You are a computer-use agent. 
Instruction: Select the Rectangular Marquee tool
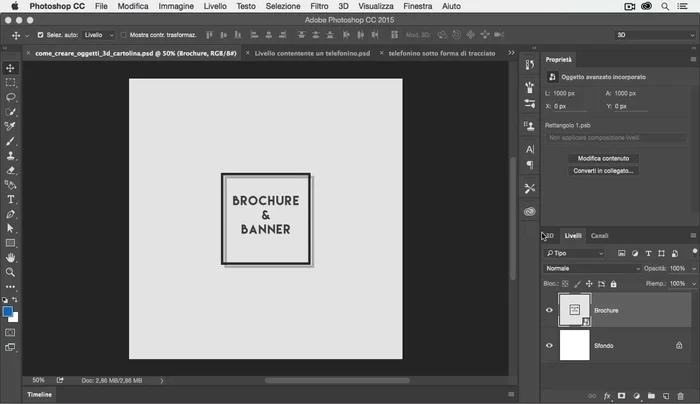click(11, 83)
